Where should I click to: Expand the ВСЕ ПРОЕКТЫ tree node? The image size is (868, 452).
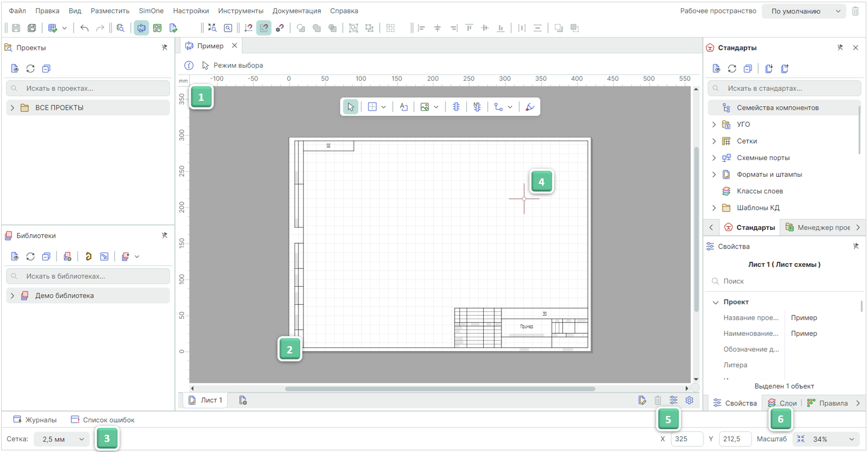[x=12, y=108]
